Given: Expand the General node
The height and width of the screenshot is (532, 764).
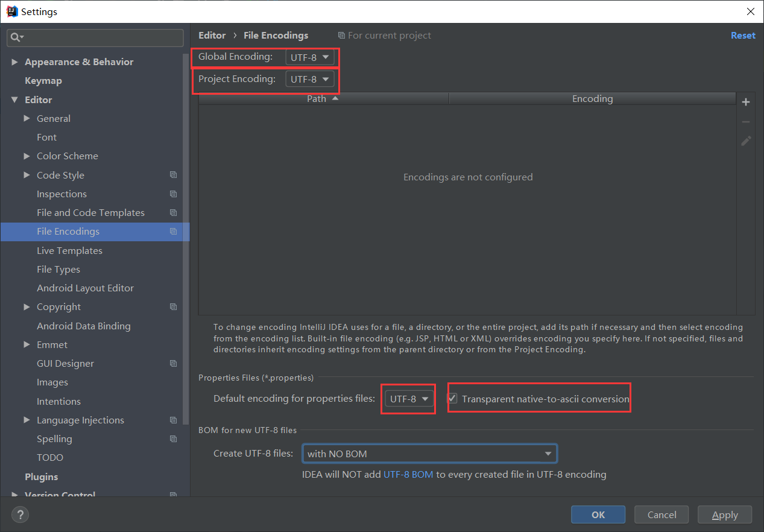Looking at the screenshot, I should coord(27,118).
